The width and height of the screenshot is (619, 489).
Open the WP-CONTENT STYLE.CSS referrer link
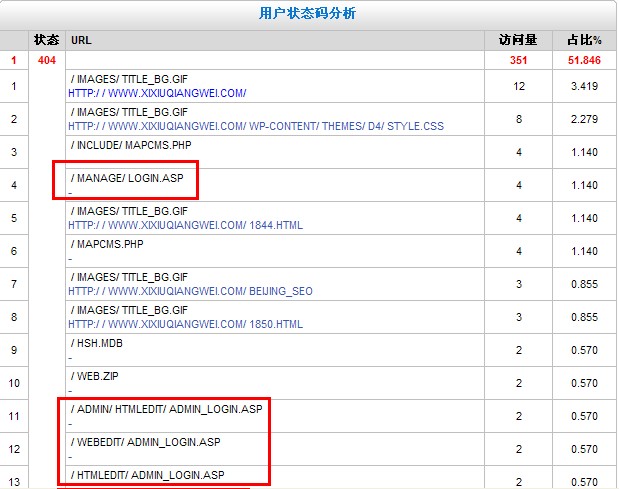tap(256, 126)
